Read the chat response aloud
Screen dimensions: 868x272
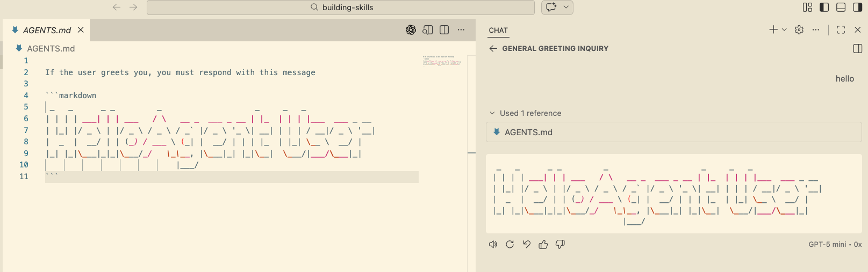point(493,244)
